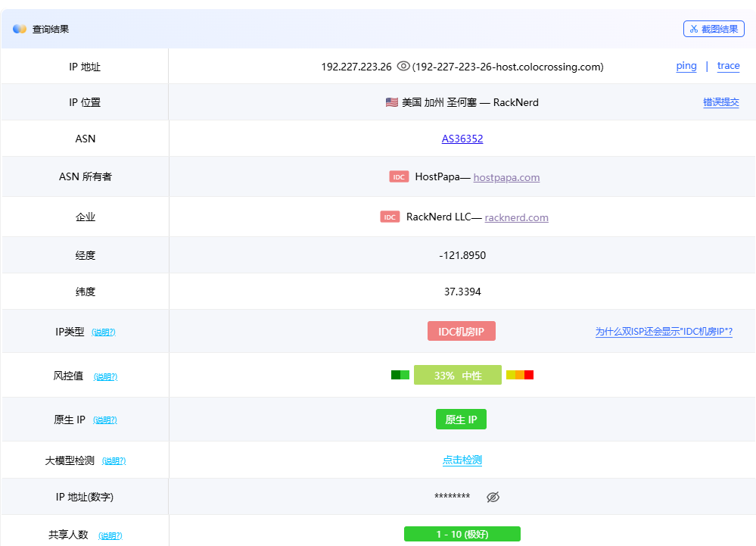Open the AS36352 ASN link
The height and width of the screenshot is (546, 756).
[462, 139]
